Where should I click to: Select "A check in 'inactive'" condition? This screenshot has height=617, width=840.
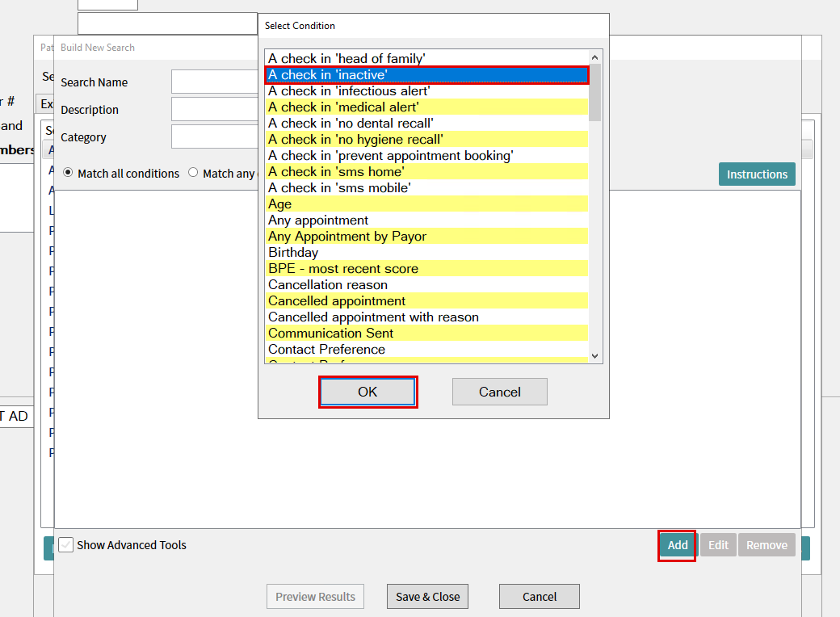(x=427, y=75)
